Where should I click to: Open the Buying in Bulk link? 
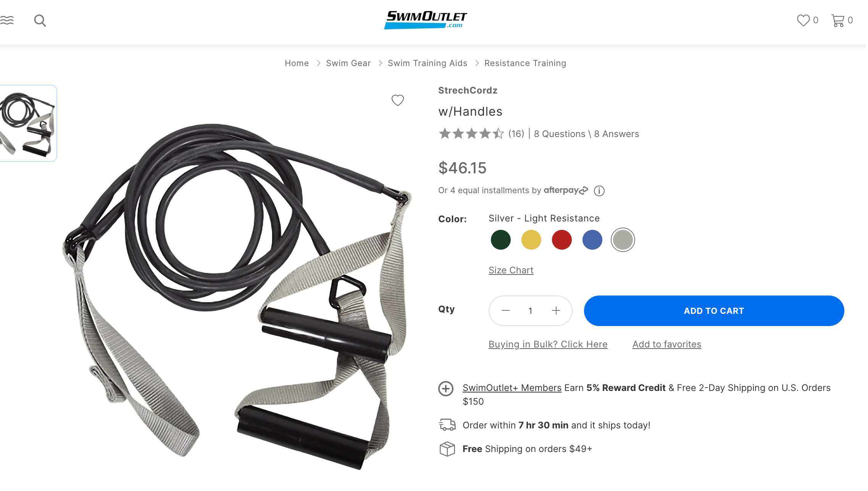click(x=548, y=344)
